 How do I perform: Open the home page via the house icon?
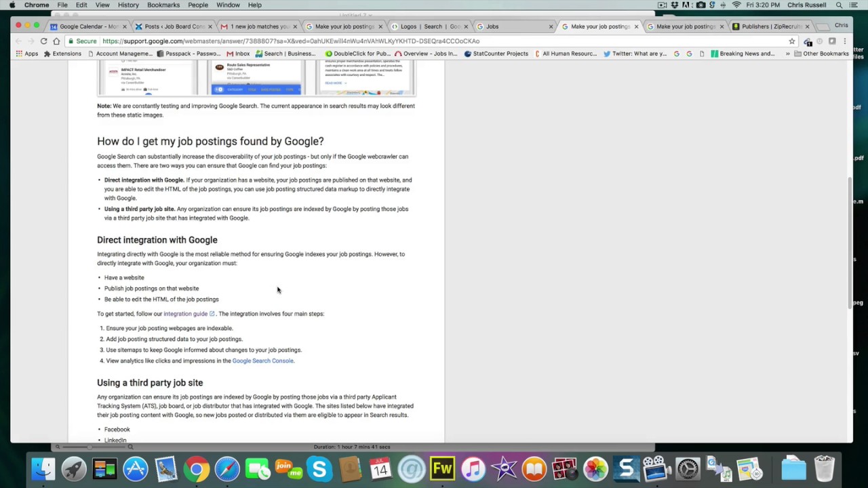(x=57, y=41)
